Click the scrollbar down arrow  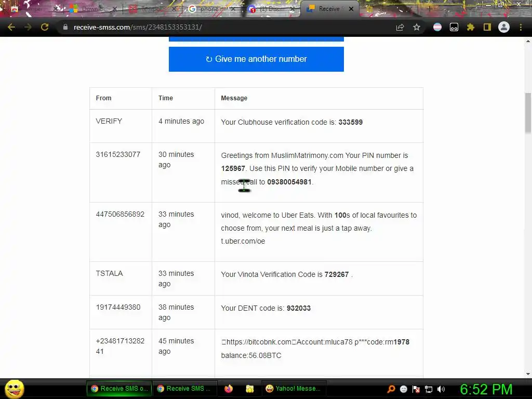528,374
